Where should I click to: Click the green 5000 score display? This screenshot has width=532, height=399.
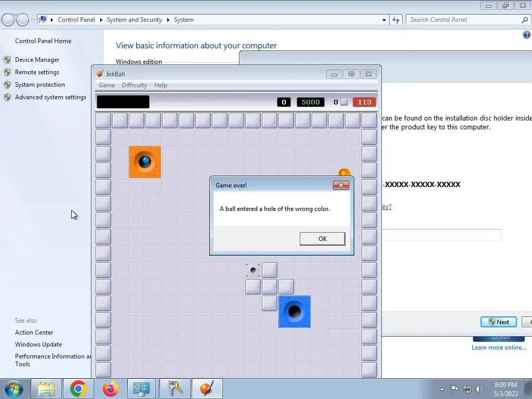(x=311, y=102)
